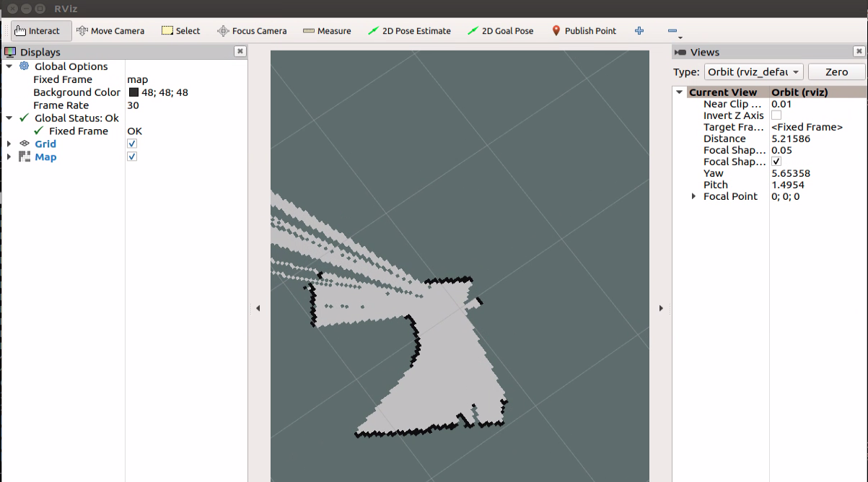Collapse the Current View tree node
This screenshot has width=868, height=482.
(x=680, y=92)
